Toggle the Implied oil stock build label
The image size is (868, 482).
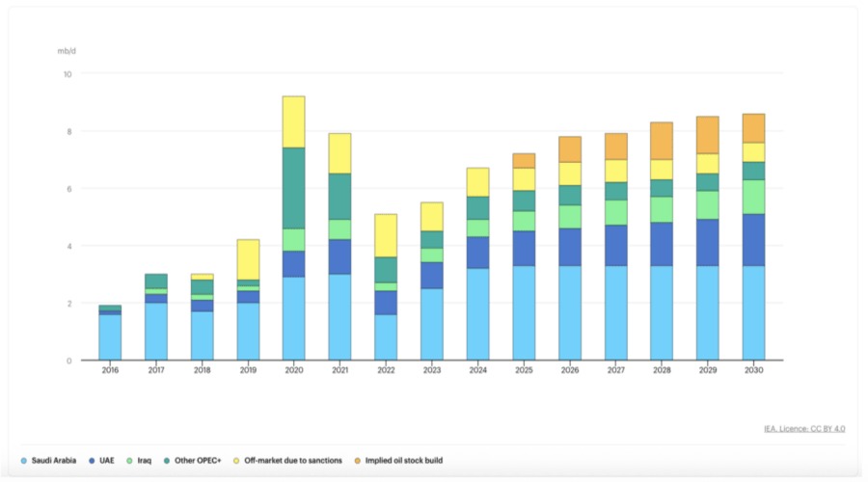point(406,461)
